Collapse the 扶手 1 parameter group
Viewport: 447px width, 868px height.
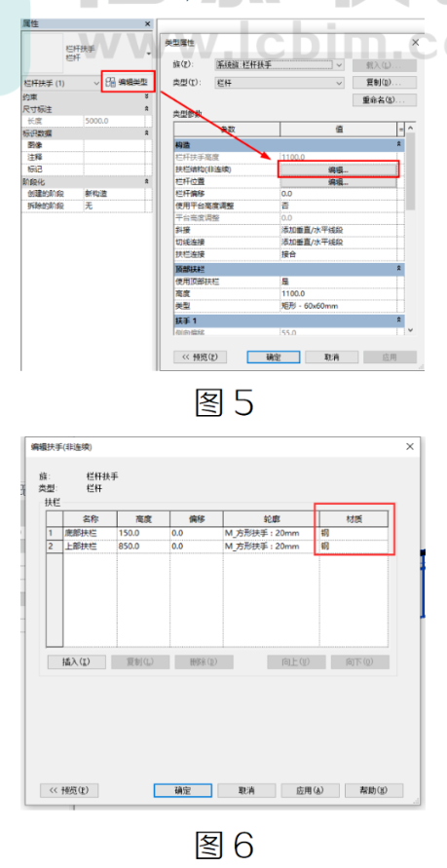(x=399, y=321)
